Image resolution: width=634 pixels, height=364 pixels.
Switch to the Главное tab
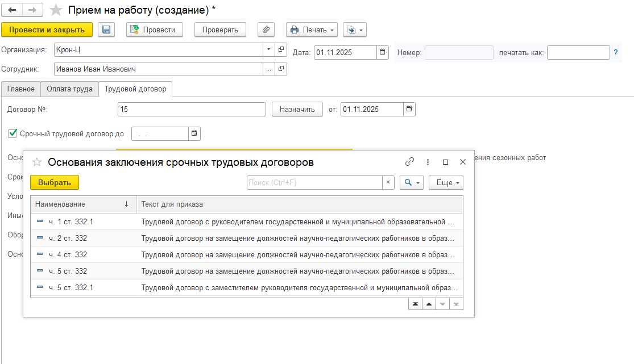tap(21, 89)
